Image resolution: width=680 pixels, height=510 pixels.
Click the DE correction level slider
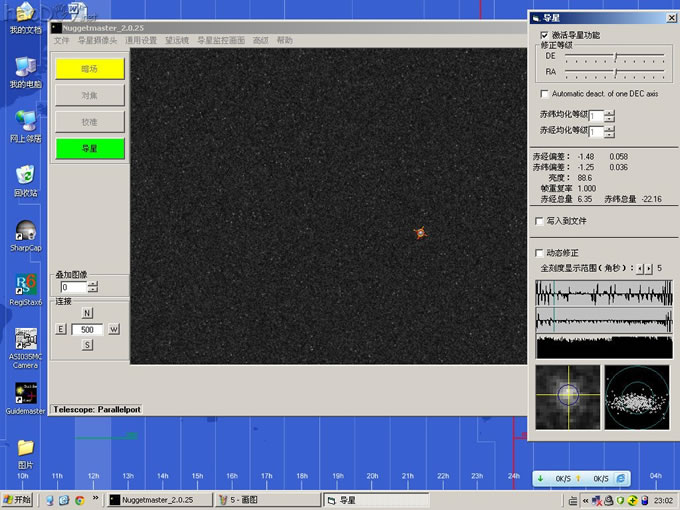(x=614, y=56)
